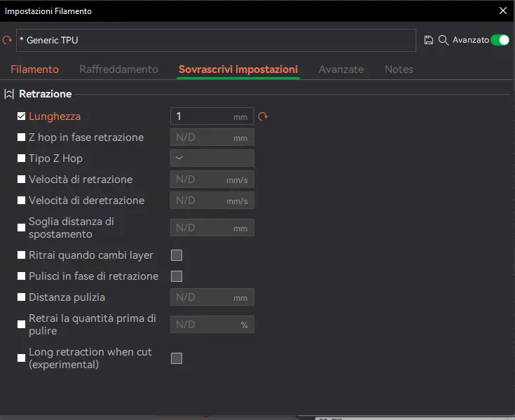Screen dimensions: 515x420
Task: Switch to the Filamento tab
Action: coord(35,69)
